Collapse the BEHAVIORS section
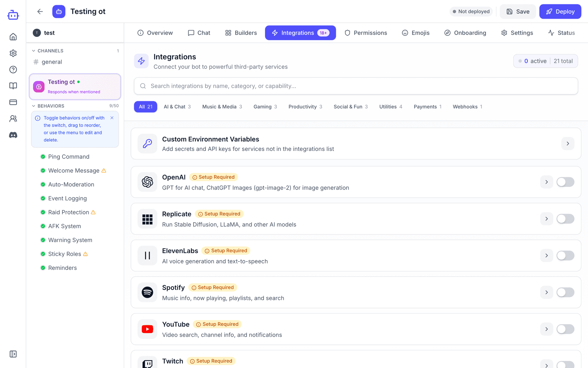Image resolution: width=588 pixels, height=368 pixels. [48, 106]
